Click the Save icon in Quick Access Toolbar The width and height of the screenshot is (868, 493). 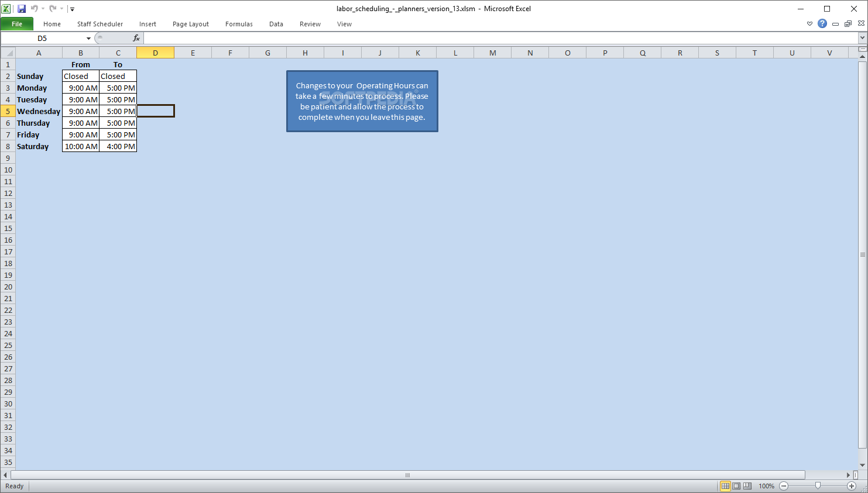click(22, 9)
